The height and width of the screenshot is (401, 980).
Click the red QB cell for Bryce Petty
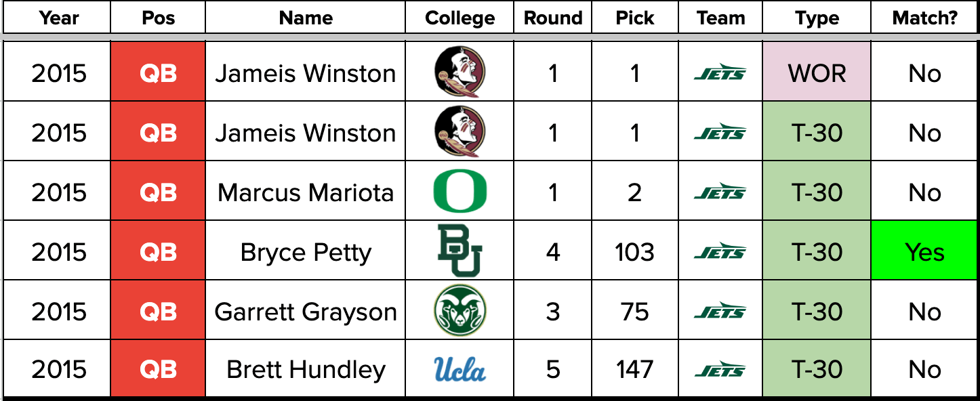158,252
